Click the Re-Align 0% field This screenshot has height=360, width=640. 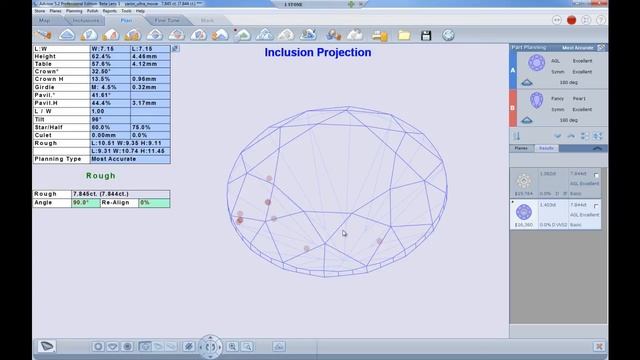point(154,203)
